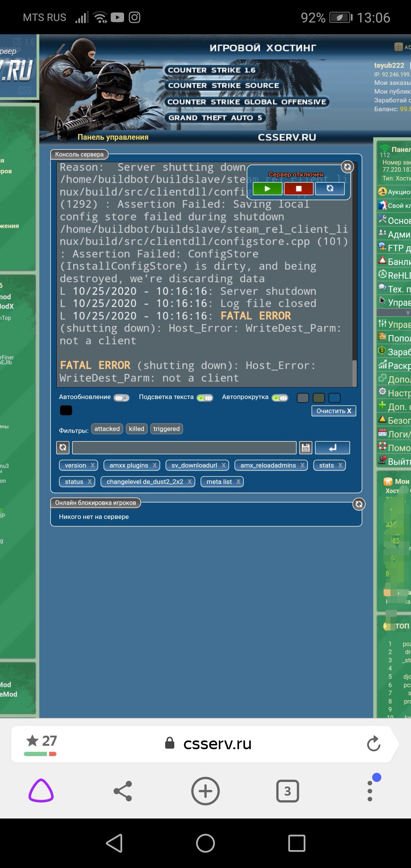
Task: Run the saved stats command
Action: 327,465
